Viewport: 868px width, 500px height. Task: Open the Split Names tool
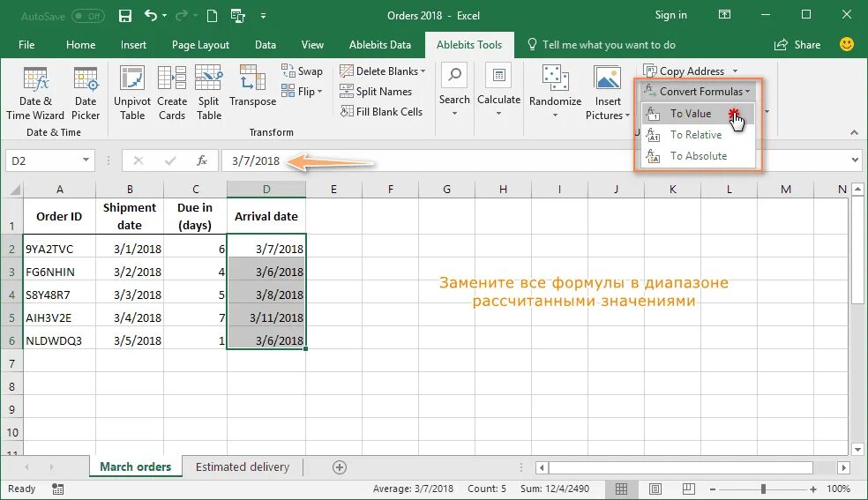pyautogui.click(x=376, y=91)
